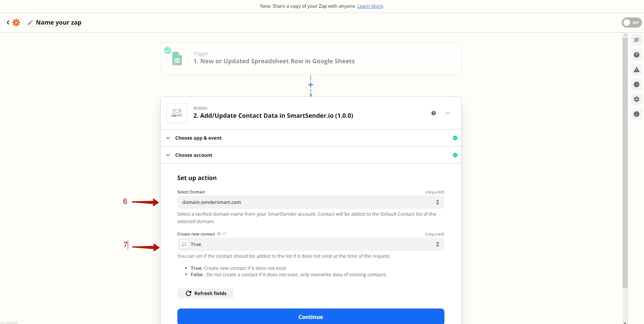This screenshot has width=644, height=324.
Task: Click the blue Continue button
Action: pyautogui.click(x=310, y=317)
